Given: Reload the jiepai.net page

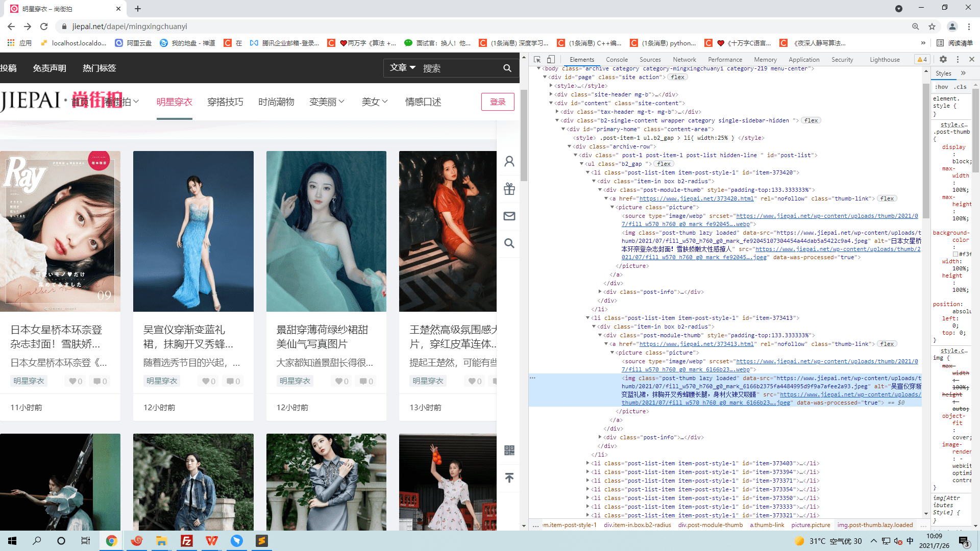Looking at the screenshot, I should [x=44, y=27].
